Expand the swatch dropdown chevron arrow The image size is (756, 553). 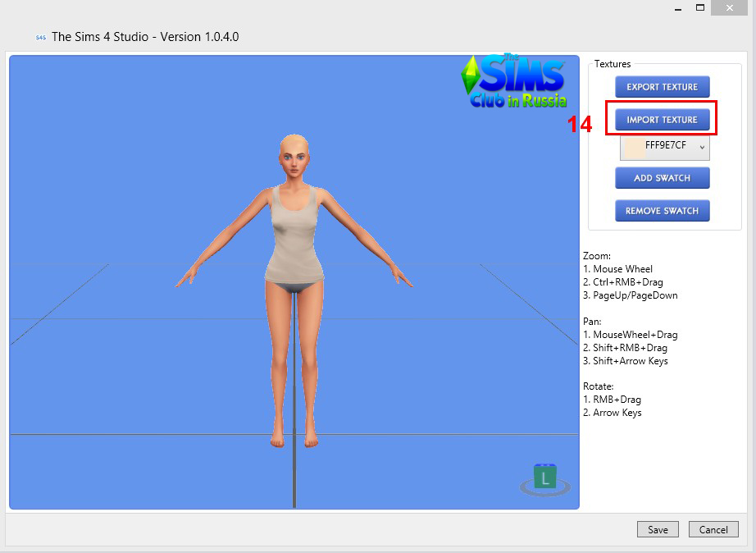point(702,148)
